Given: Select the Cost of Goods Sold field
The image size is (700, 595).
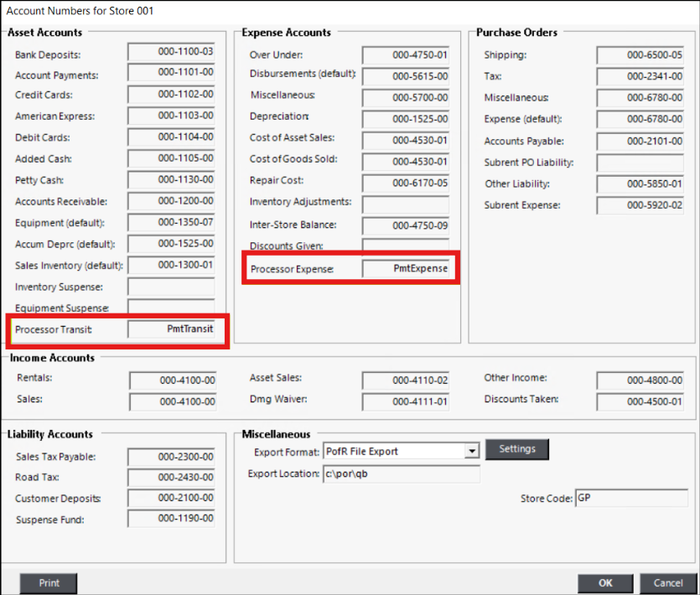Looking at the screenshot, I should (406, 161).
